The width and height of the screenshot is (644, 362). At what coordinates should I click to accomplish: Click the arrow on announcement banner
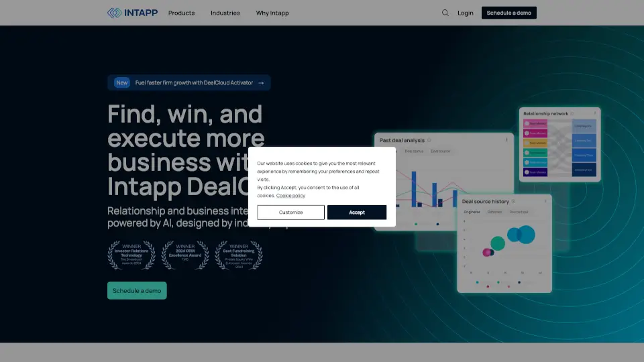click(261, 83)
